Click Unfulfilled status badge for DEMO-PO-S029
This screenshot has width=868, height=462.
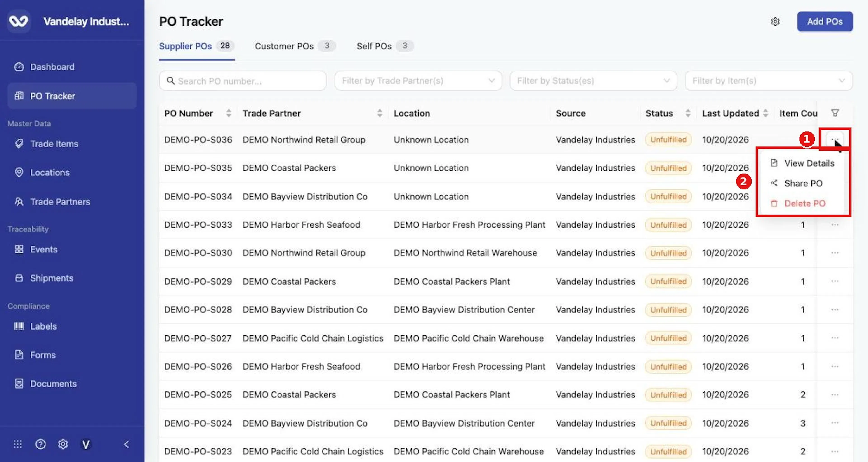(x=668, y=281)
